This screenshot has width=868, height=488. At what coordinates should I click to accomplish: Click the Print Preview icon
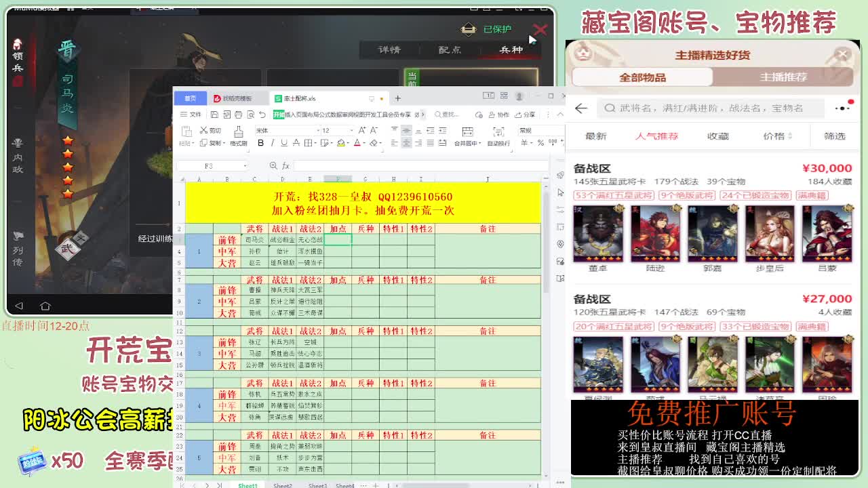click(x=251, y=115)
